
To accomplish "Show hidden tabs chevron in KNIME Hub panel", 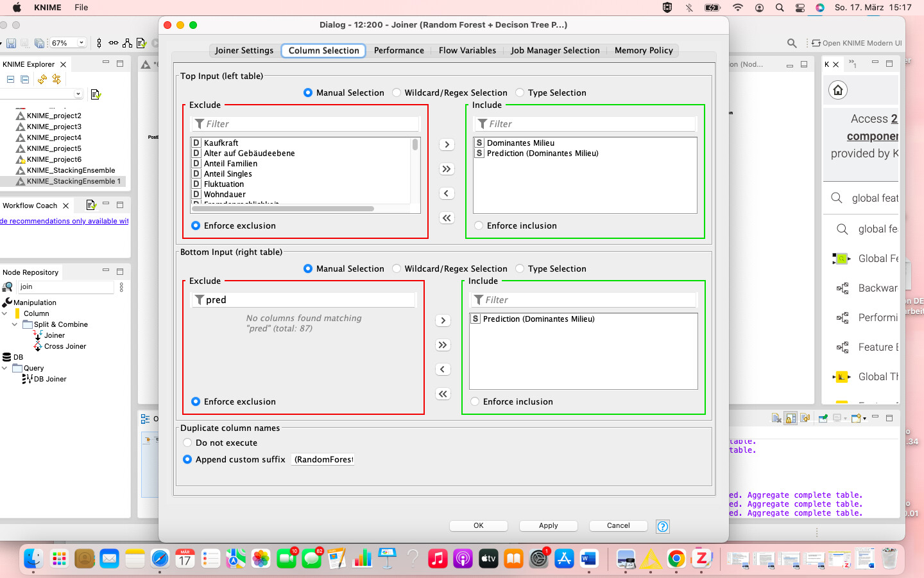I will pyautogui.click(x=853, y=64).
